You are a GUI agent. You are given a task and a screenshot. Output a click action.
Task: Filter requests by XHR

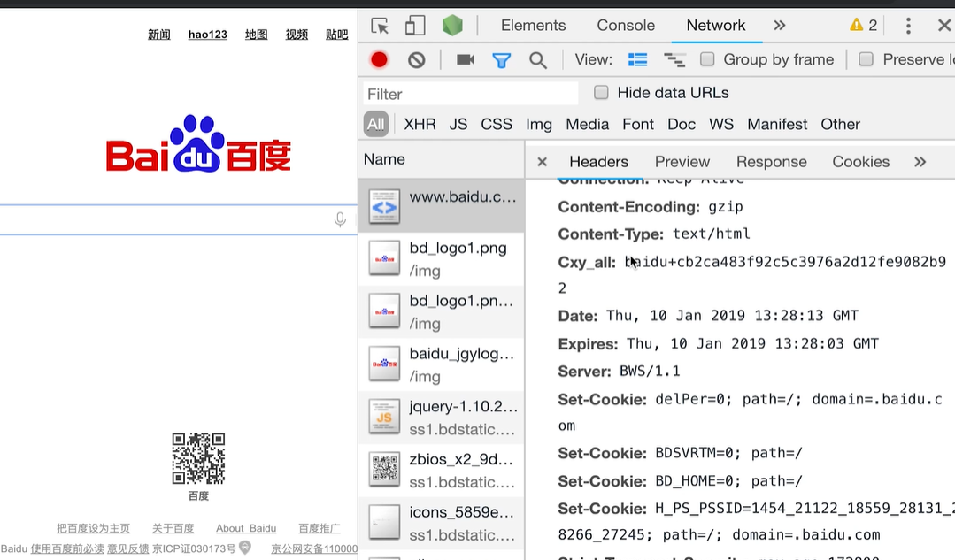(420, 124)
